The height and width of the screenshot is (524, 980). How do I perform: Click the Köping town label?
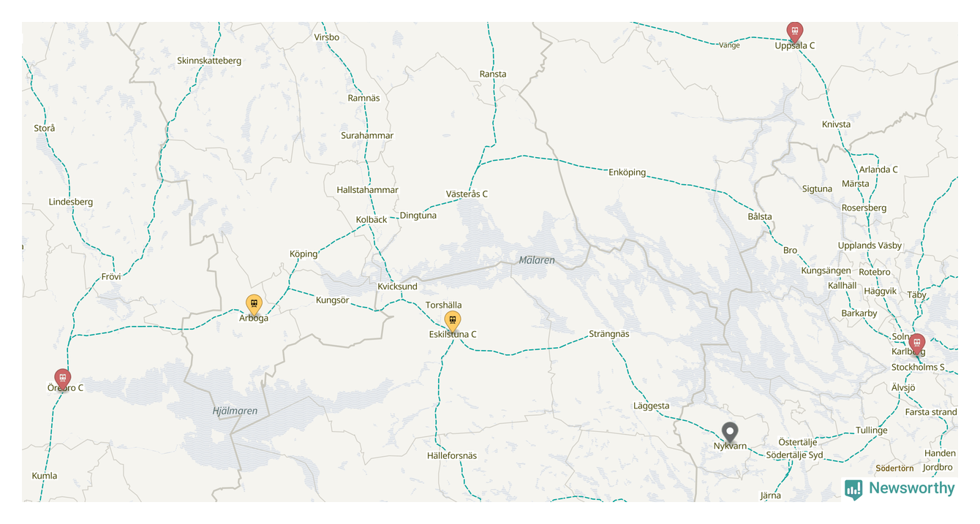pyautogui.click(x=304, y=254)
